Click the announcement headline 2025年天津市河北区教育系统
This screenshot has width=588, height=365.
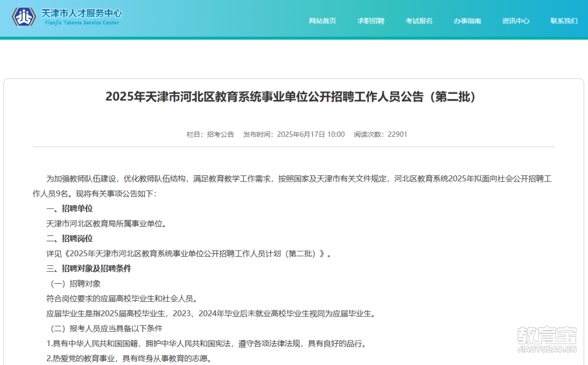[x=291, y=97]
